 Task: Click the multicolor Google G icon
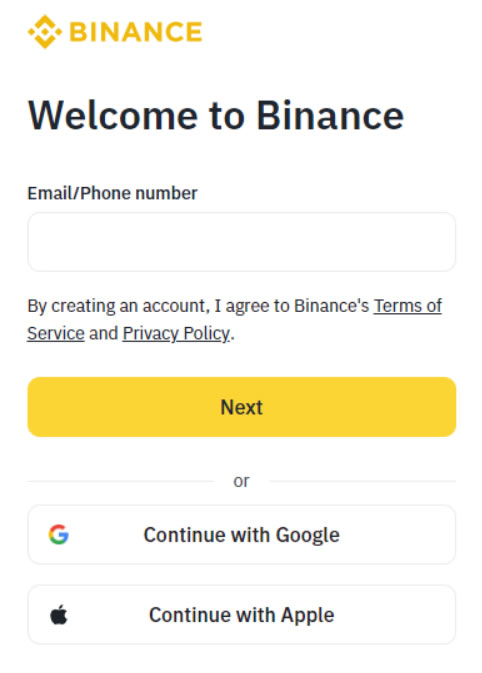point(59,534)
